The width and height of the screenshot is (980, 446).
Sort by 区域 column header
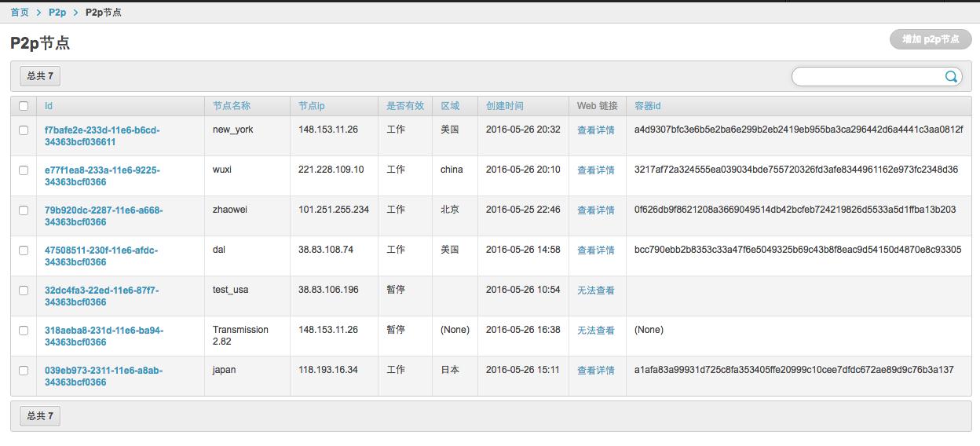click(x=450, y=106)
